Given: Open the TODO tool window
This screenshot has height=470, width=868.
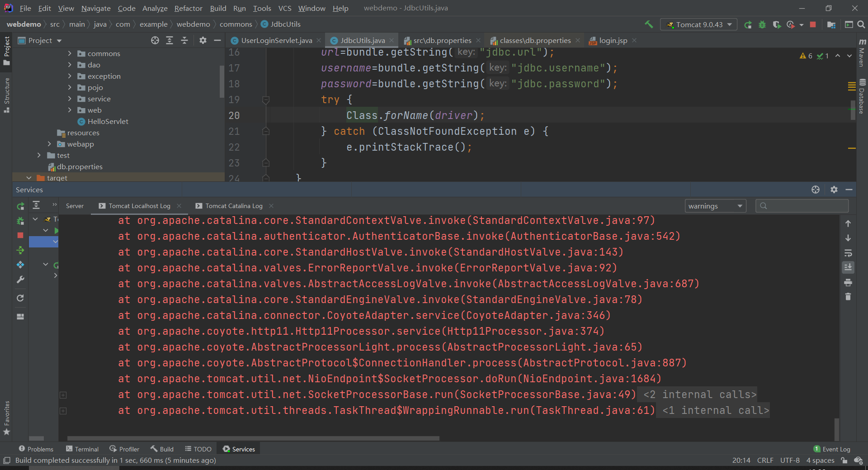Looking at the screenshot, I should 198,449.
